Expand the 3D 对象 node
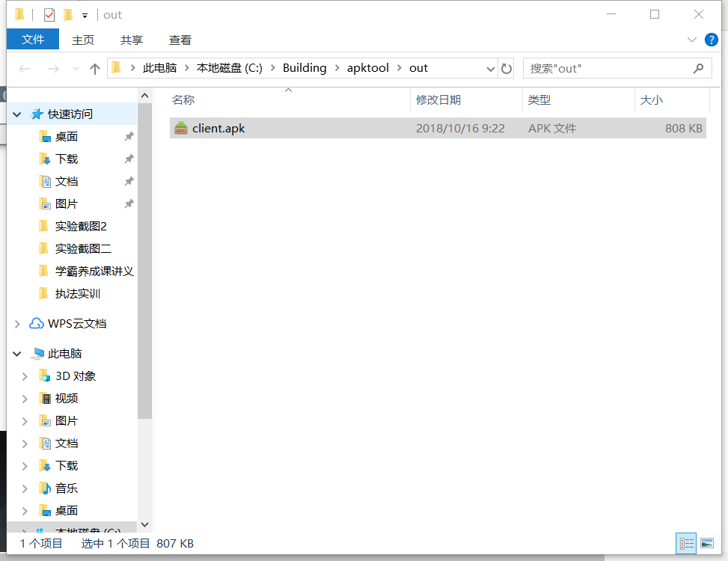This screenshot has width=728, height=561. pyautogui.click(x=25, y=376)
